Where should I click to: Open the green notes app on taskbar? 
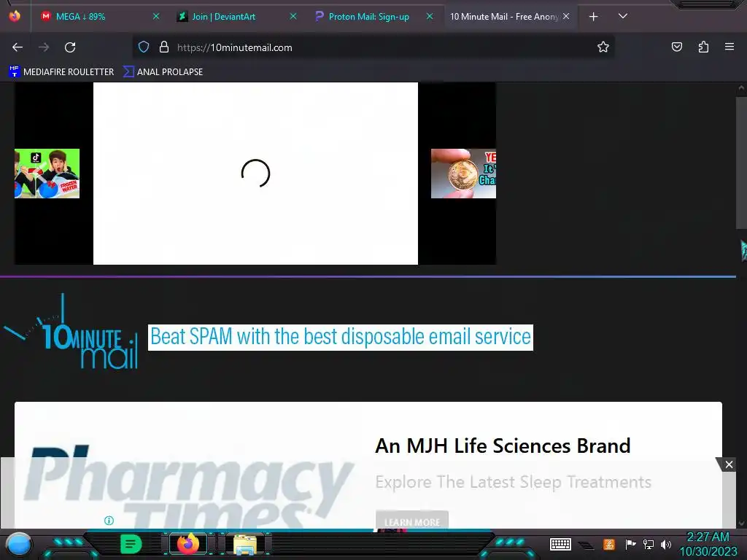(131, 544)
